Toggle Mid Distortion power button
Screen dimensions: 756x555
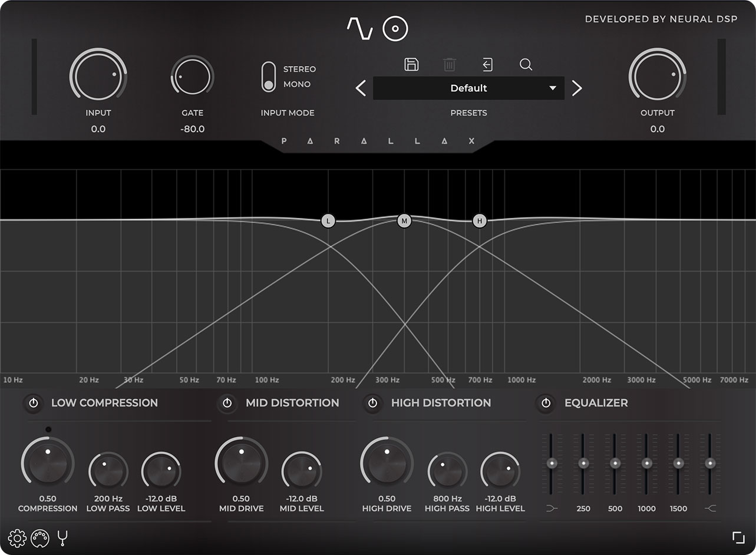point(227,403)
